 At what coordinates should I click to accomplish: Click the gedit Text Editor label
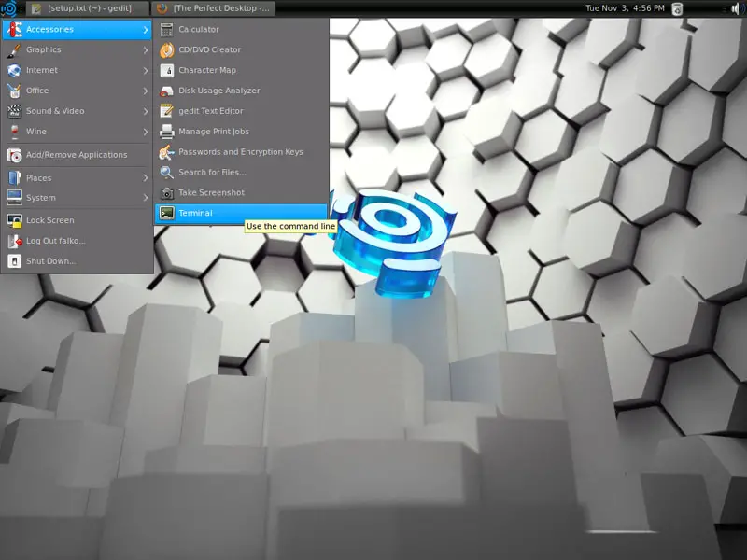tap(211, 111)
